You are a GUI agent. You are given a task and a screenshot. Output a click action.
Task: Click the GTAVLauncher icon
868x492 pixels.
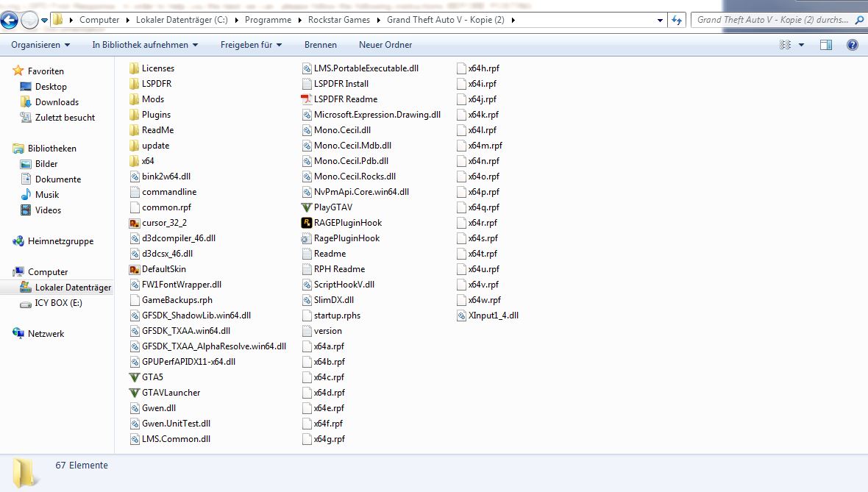[134, 393]
